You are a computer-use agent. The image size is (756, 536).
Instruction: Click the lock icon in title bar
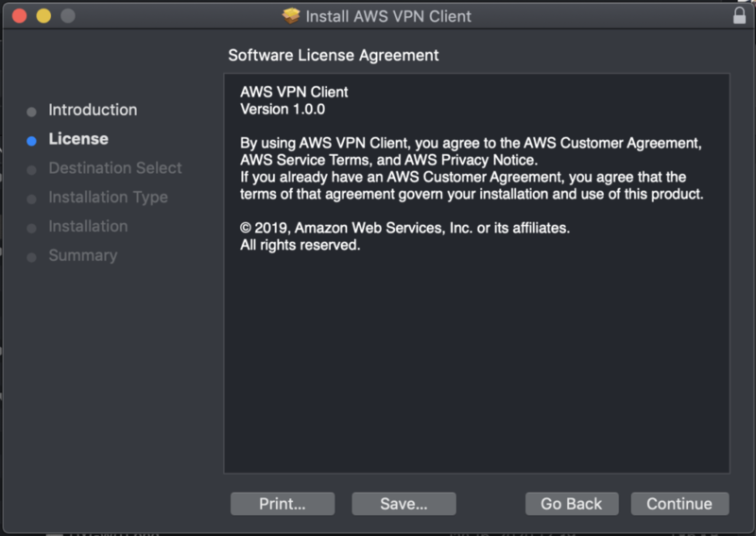click(x=739, y=16)
